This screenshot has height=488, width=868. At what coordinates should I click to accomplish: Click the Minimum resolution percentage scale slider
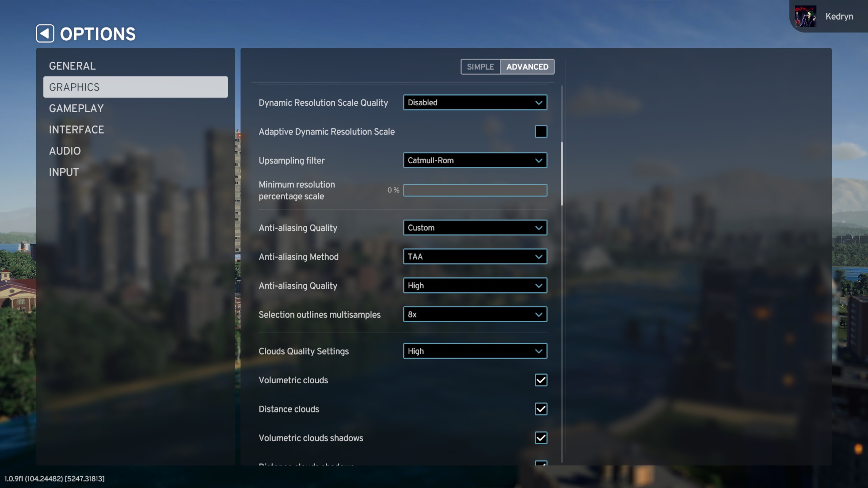point(475,190)
